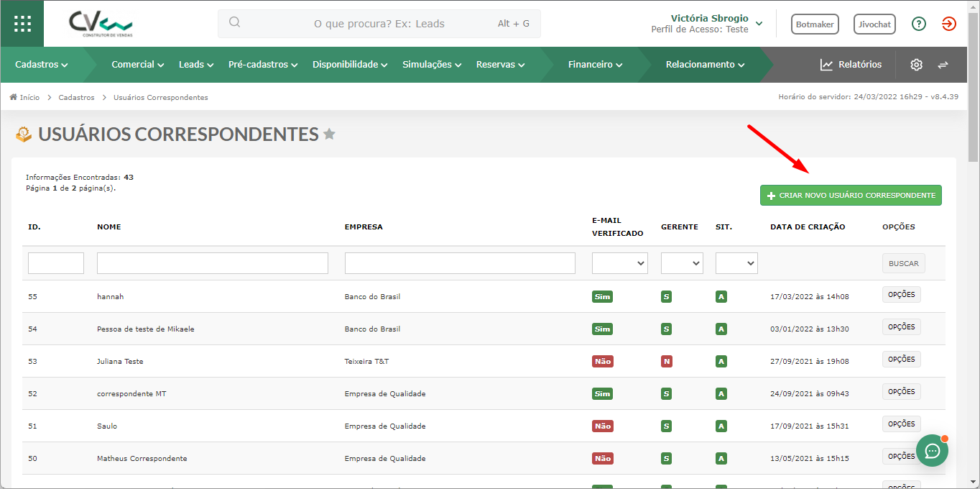The image size is (980, 489).
Task: Click Criar Novo Usuário Correspondente button
Action: 851,196
